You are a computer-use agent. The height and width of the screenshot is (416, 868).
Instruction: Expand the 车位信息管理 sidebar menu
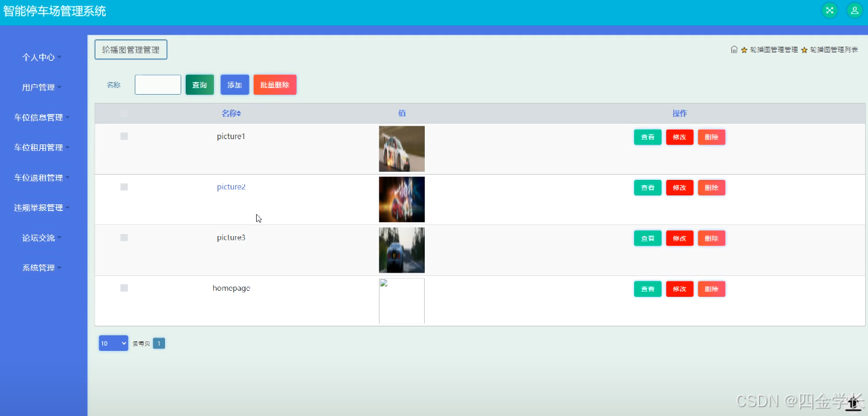pos(41,118)
